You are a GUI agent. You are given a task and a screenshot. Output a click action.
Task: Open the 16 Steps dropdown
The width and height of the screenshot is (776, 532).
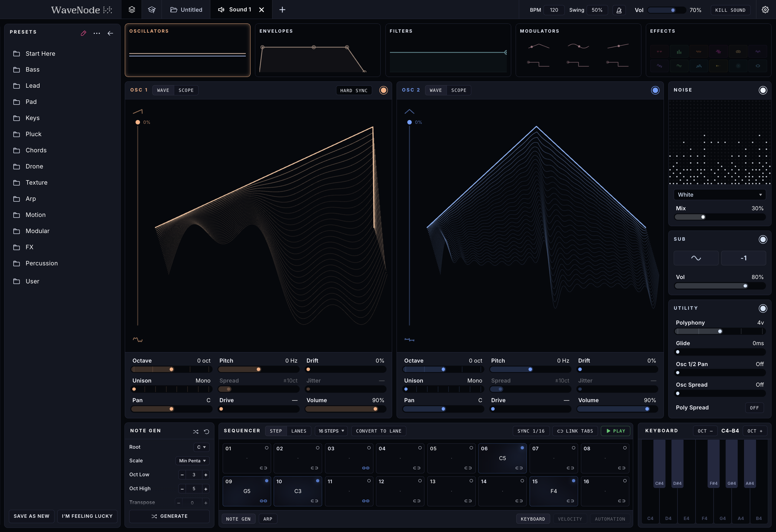(x=331, y=431)
